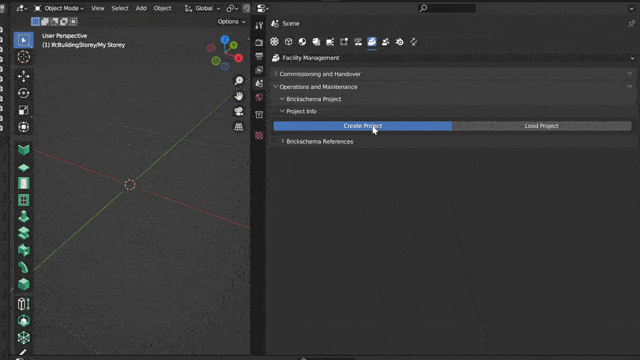Choose the green BIM window tool
Screen dimensions: 640x360
[24, 200]
